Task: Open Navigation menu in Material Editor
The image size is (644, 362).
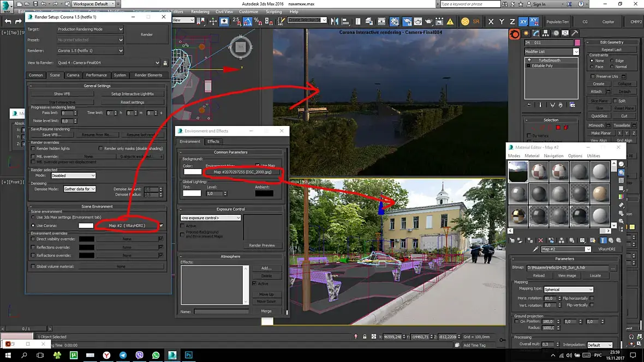Action: click(x=553, y=155)
